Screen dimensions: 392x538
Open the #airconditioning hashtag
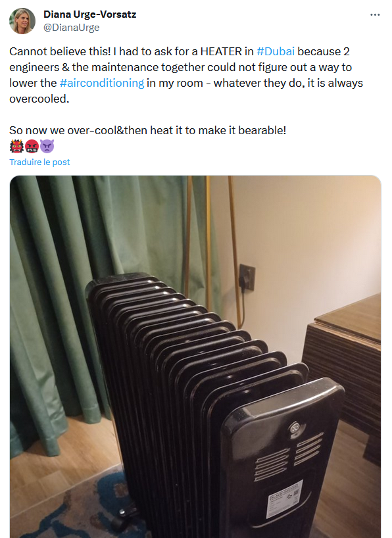[x=102, y=83]
